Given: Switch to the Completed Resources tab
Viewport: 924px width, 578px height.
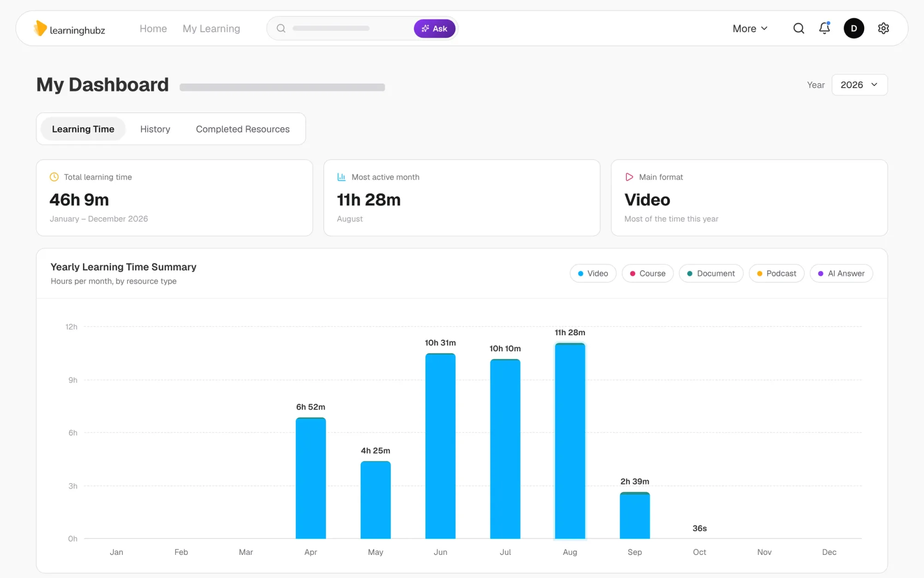Looking at the screenshot, I should click(x=243, y=129).
